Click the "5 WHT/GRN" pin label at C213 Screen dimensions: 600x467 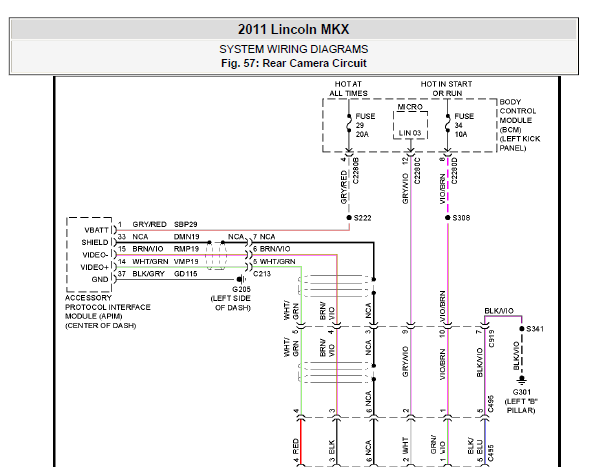(274, 261)
